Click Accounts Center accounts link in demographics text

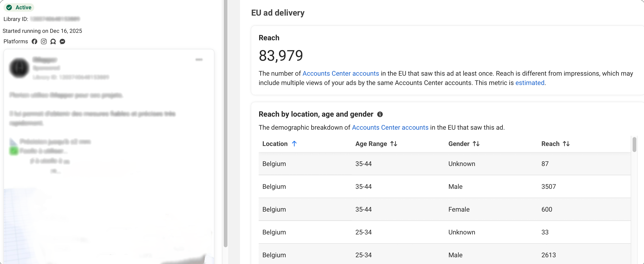tap(390, 128)
